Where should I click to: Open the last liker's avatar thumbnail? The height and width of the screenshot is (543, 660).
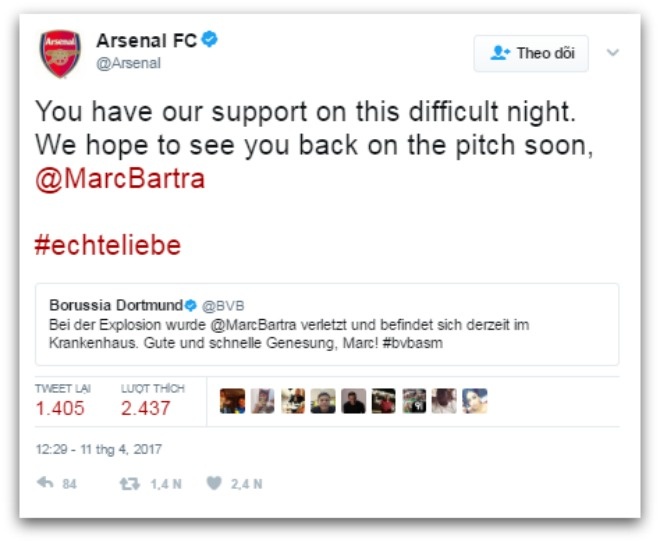[x=474, y=401]
